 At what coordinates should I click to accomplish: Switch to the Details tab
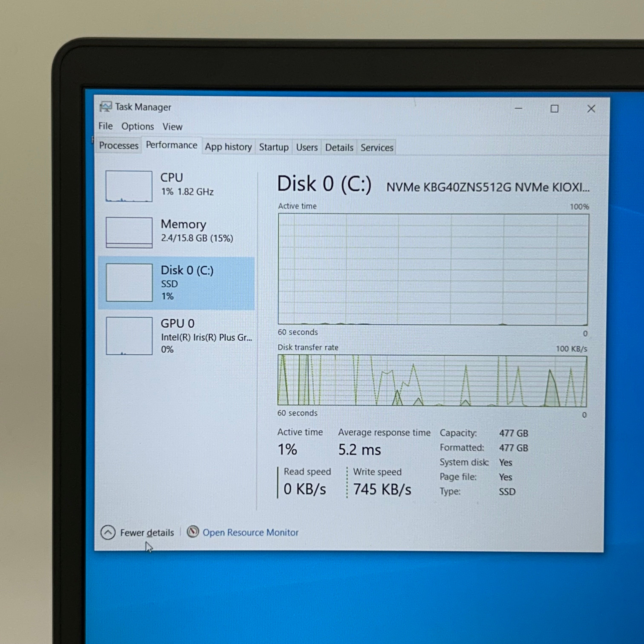tap(339, 147)
